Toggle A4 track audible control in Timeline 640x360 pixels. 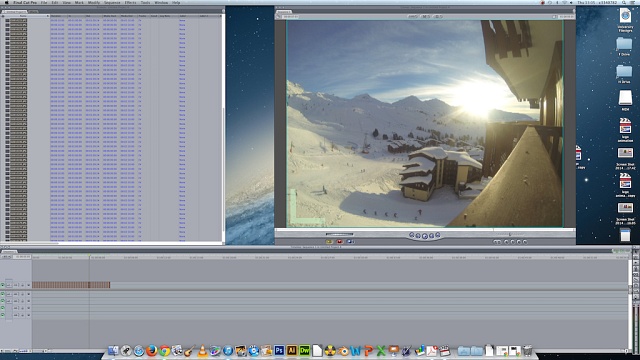click(3, 315)
